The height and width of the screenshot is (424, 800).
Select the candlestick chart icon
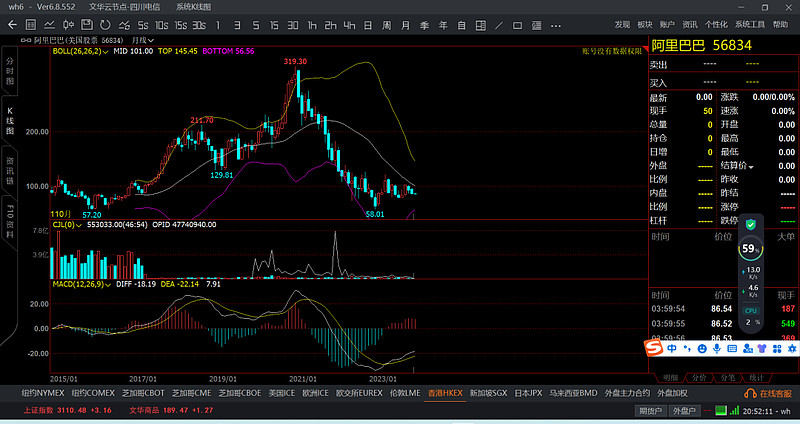tap(68, 25)
